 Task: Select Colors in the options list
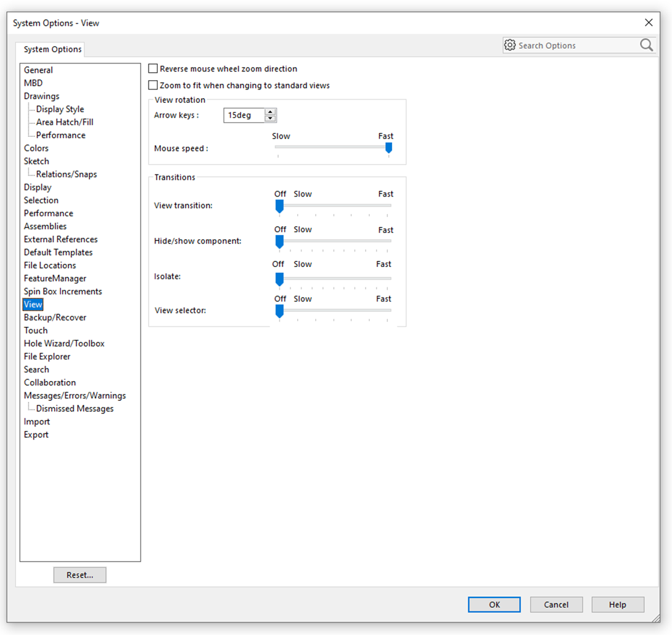point(36,148)
